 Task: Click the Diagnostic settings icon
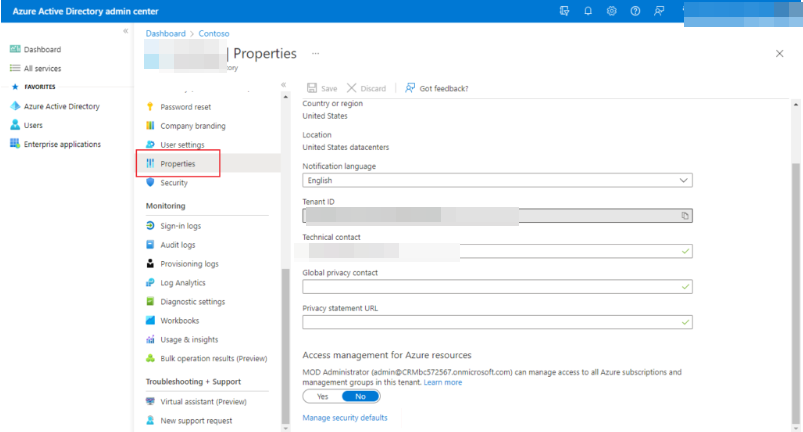click(x=150, y=301)
